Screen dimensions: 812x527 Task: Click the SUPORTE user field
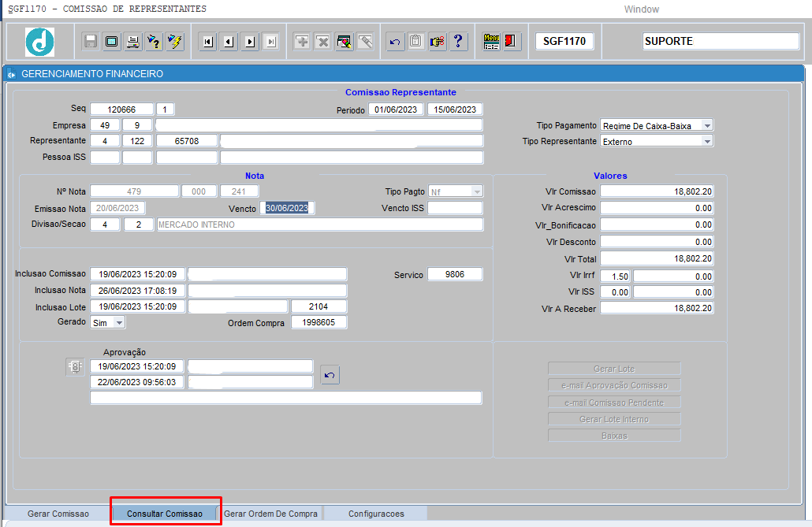point(721,41)
